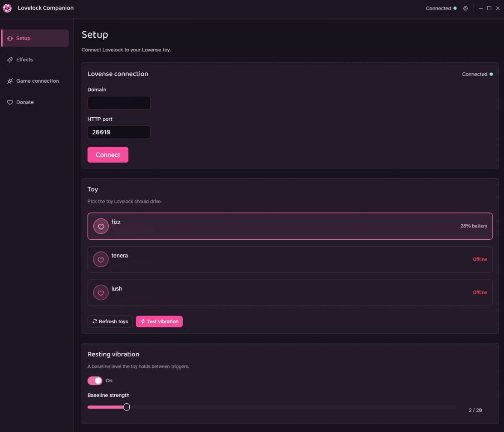Click the '2 / 20' strength value

(x=475, y=410)
